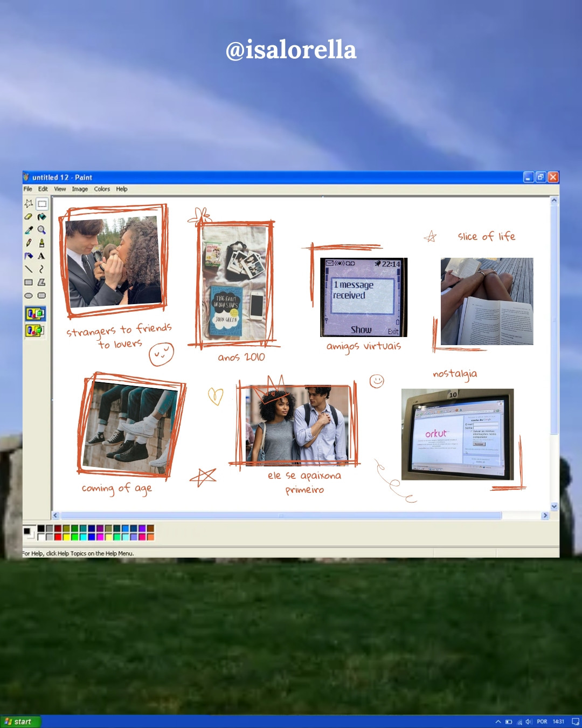The width and height of the screenshot is (582, 728).
Task: Open the View menu
Action: [60, 189]
